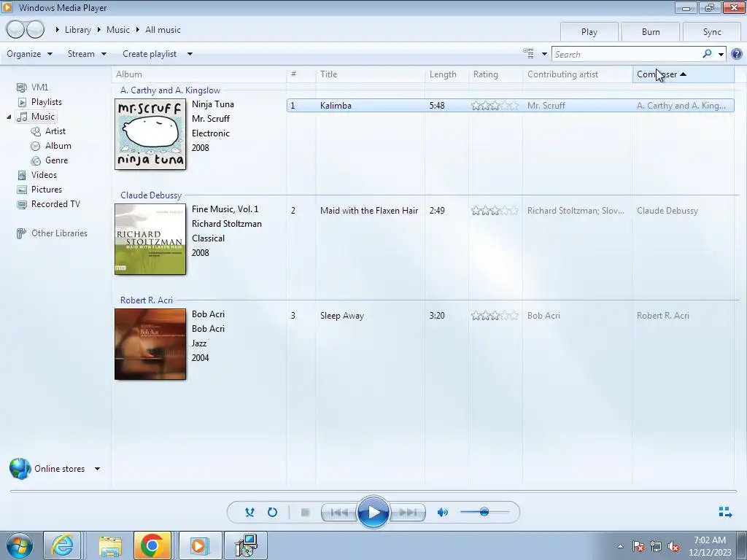Turn shuffle on
The width and height of the screenshot is (747, 560).
click(249, 513)
